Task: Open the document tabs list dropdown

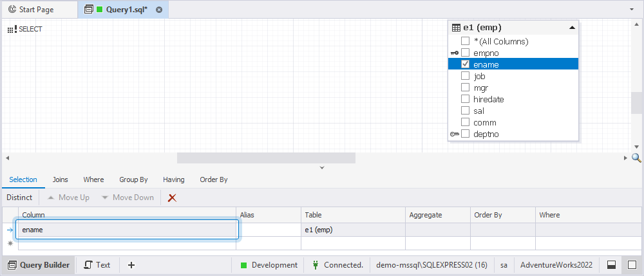Action: tap(631, 10)
